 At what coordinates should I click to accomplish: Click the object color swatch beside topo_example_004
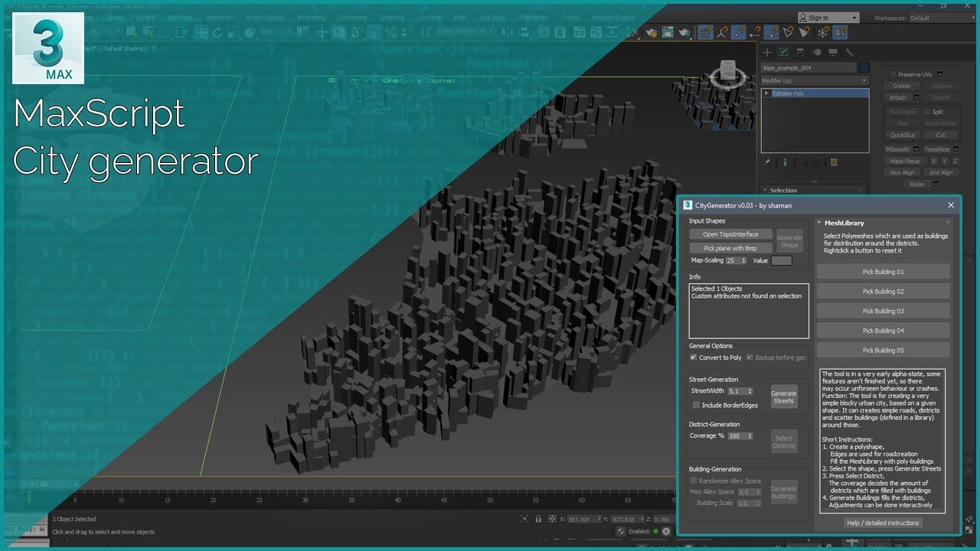tap(864, 67)
